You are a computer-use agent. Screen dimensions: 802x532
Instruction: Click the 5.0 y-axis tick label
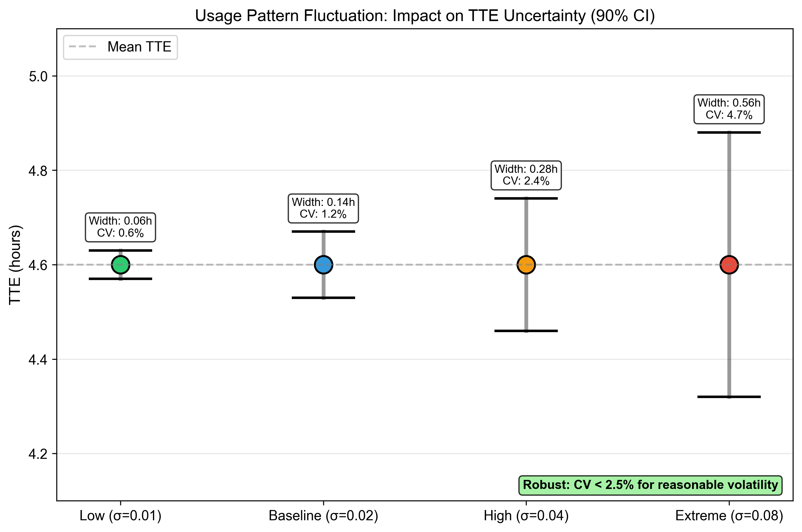[x=38, y=76]
